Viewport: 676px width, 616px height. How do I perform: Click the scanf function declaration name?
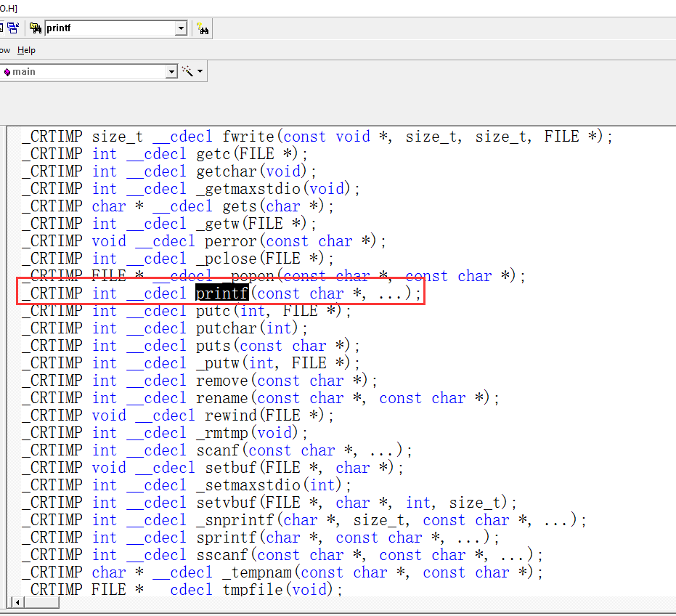pyautogui.click(x=218, y=450)
